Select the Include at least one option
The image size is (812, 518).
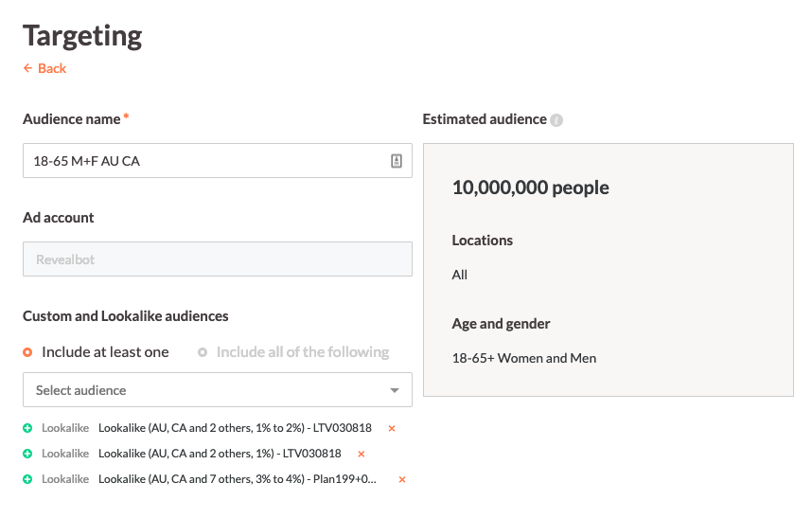pyautogui.click(x=28, y=352)
